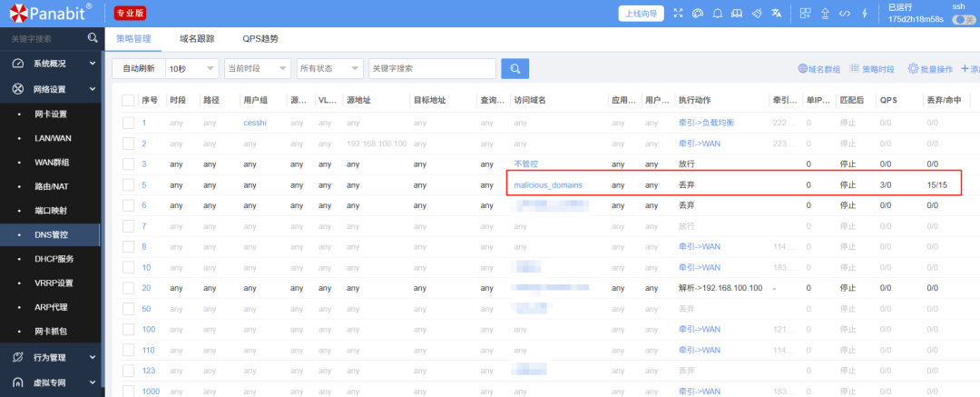Open 网卡抓包 in the sidebar
Screen dimensions: 980x397
(x=51, y=332)
